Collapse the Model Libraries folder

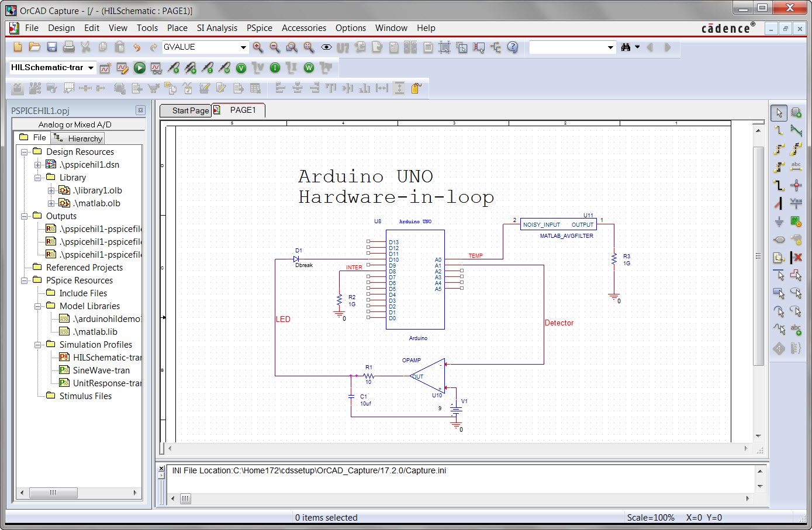(x=37, y=306)
